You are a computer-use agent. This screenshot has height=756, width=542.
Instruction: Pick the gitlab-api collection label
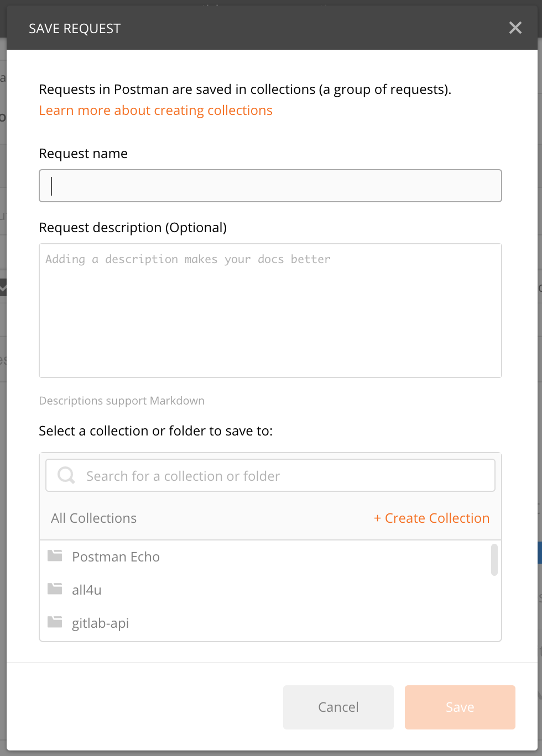click(x=100, y=623)
